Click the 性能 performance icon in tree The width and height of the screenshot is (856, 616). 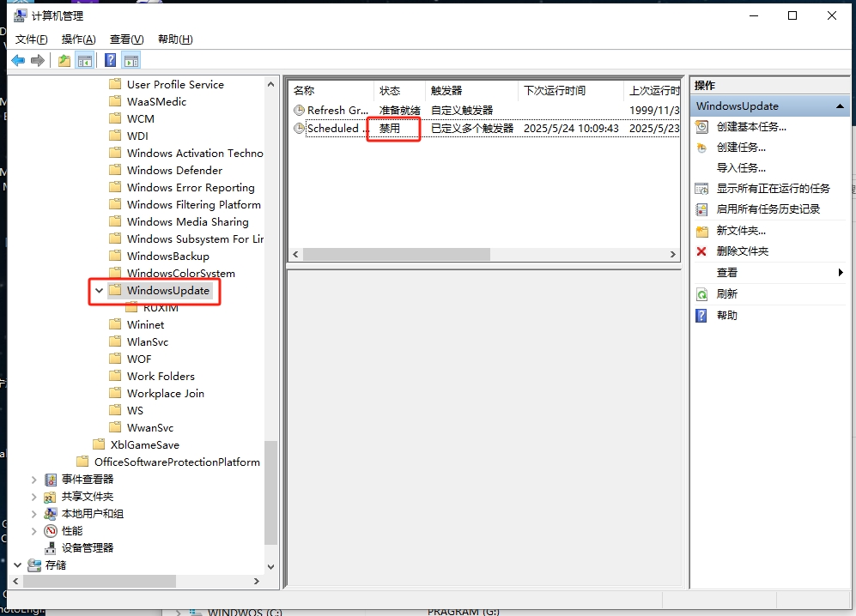(x=51, y=531)
